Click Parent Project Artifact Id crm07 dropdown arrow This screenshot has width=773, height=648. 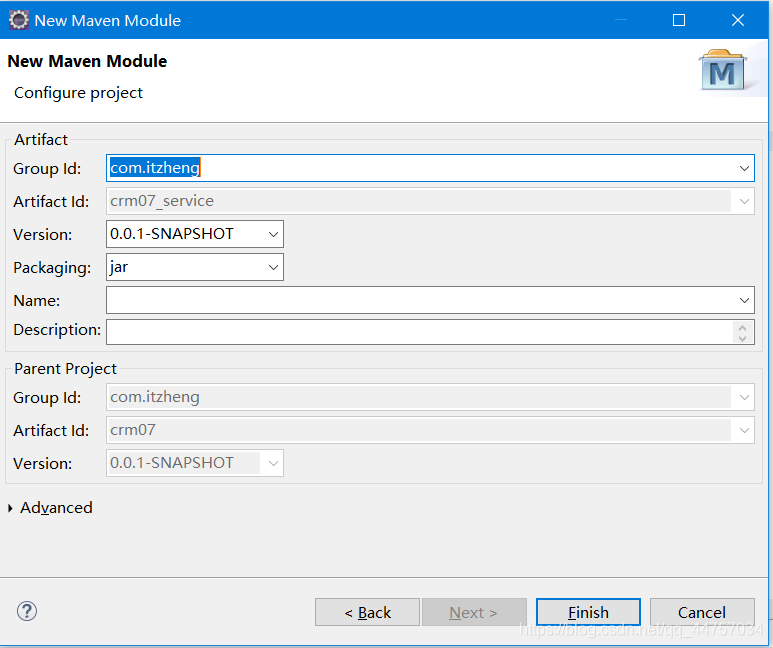click(x=744, y=431)
